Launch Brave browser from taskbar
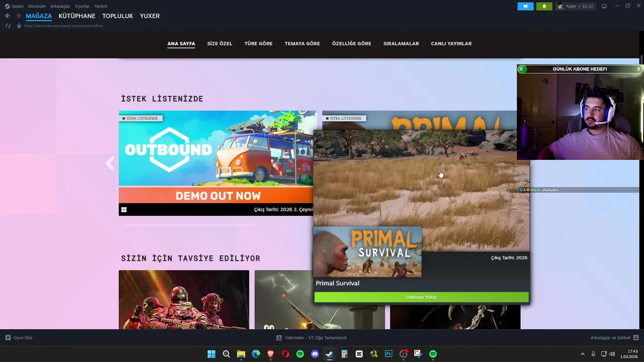644x362 pixels. (271, 354)
